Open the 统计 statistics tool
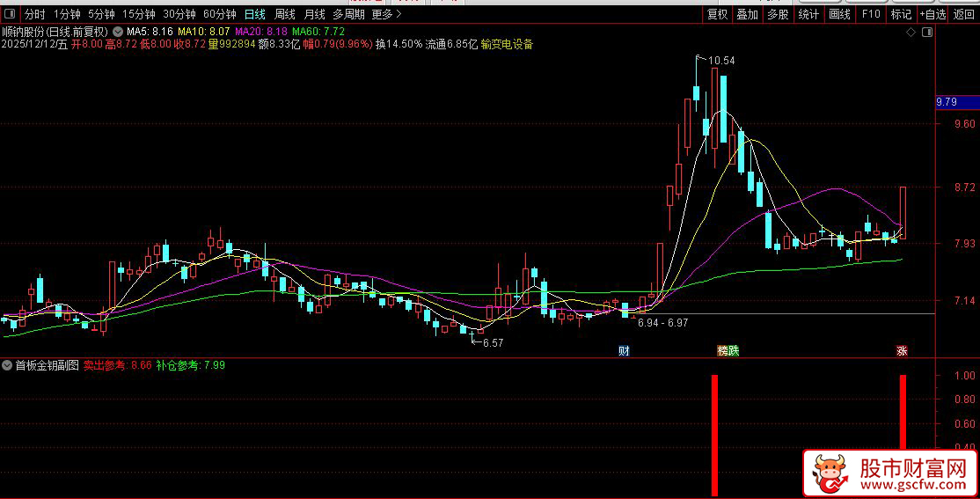This screenshot has height=499, width=980. pos(808,14)
